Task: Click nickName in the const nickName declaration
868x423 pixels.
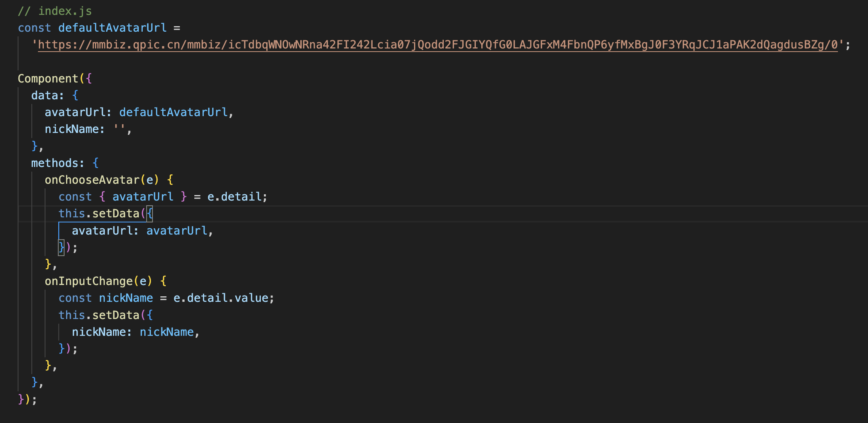Action: (126, 298)
